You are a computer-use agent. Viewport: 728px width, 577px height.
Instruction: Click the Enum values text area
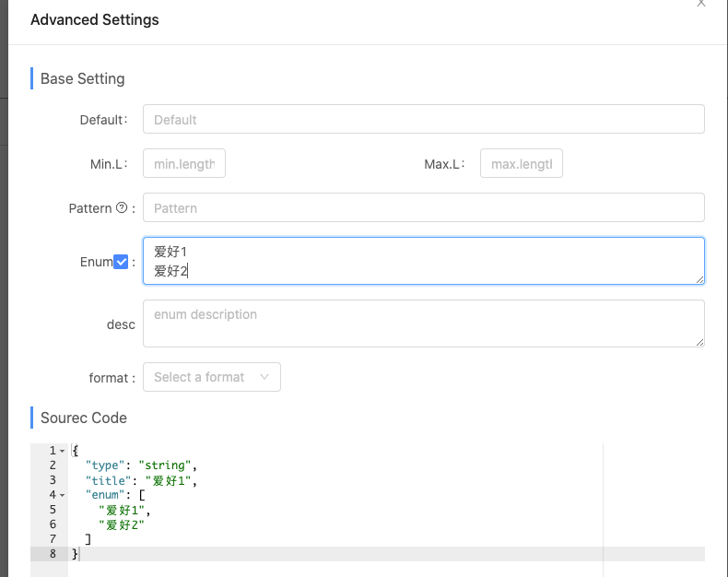pos(423,261)
